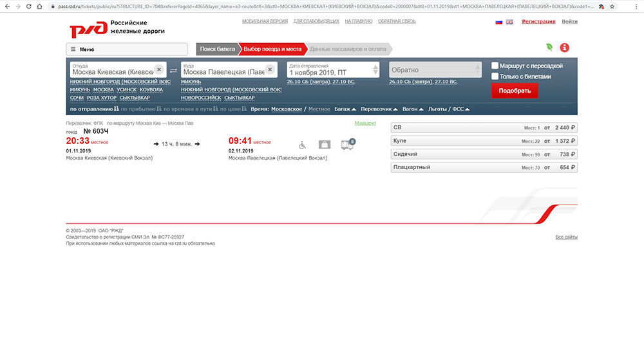This screenshot has height=337, width=644.
Task: Reload the page with refresh icon
Action: click(29, 6)
